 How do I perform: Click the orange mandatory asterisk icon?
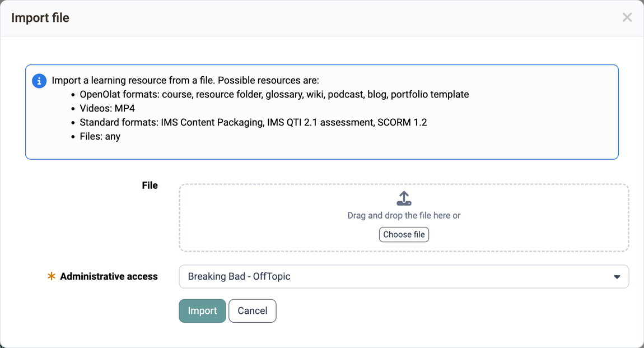(52, 276)
